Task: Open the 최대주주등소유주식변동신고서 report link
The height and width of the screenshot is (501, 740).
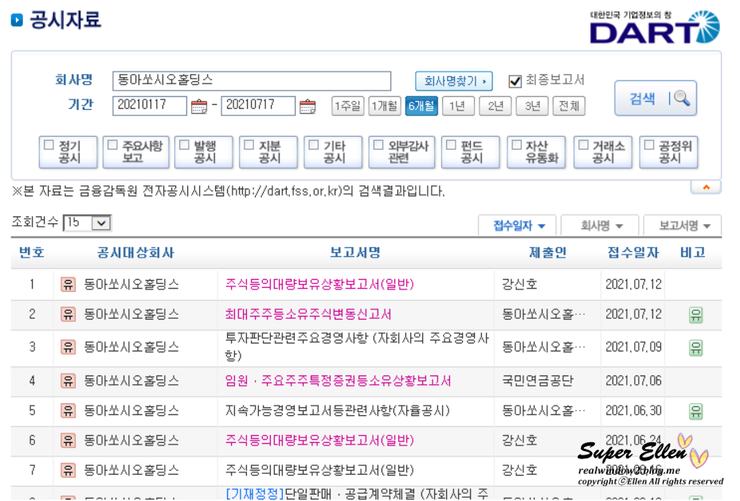Action: click(308, 315)
